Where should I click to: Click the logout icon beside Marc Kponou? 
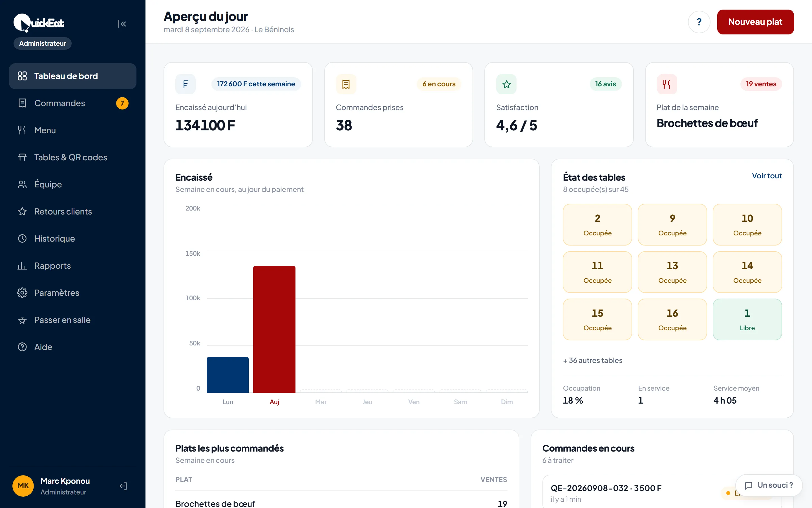click(x=123, y=486)
